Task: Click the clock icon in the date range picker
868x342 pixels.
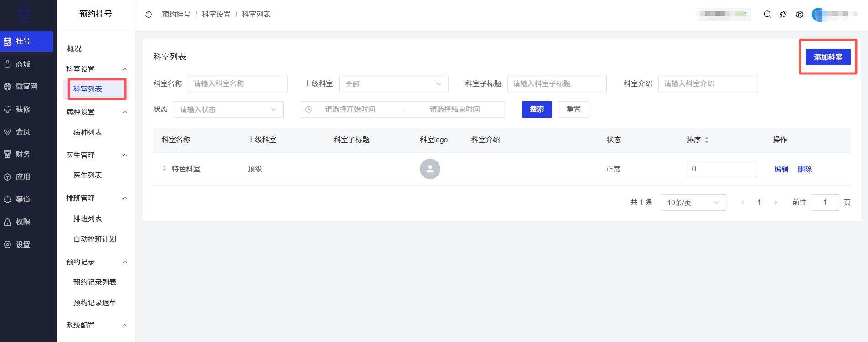Action: (309, 109)
